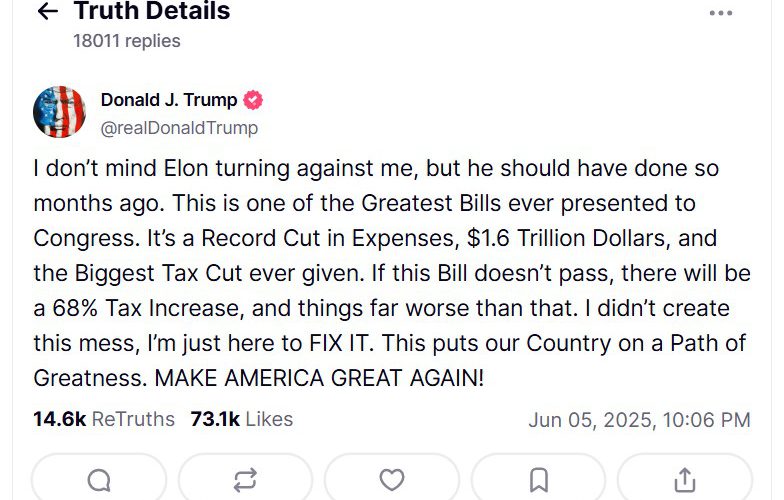784x500 pixels.
Task: Open Donald J. Trump's flag profile avatar
Action: click(60, 112)
